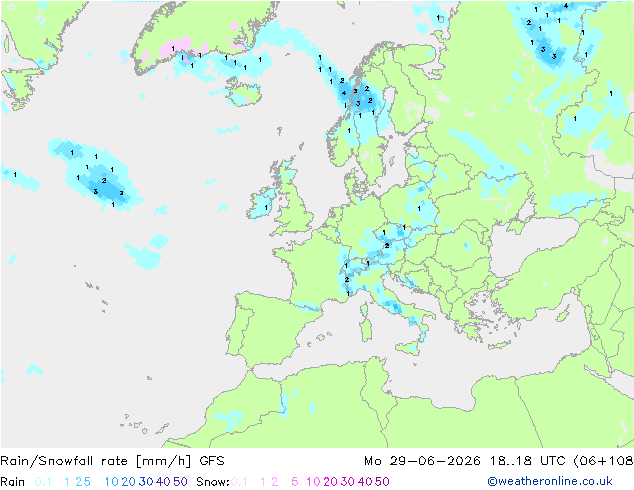Click the rain patch over Austria
The height and width of the screenshot is (490, 634).
pos(385,246)
